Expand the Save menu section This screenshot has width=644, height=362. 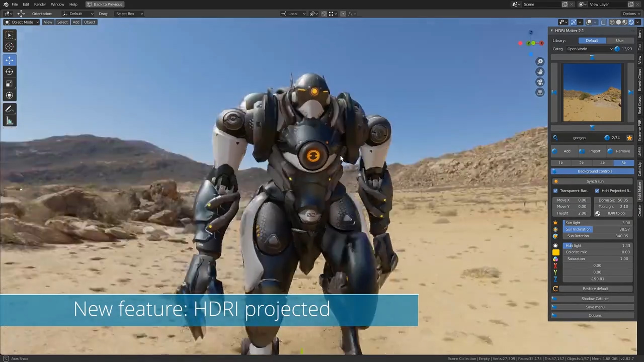pos(593,307)
